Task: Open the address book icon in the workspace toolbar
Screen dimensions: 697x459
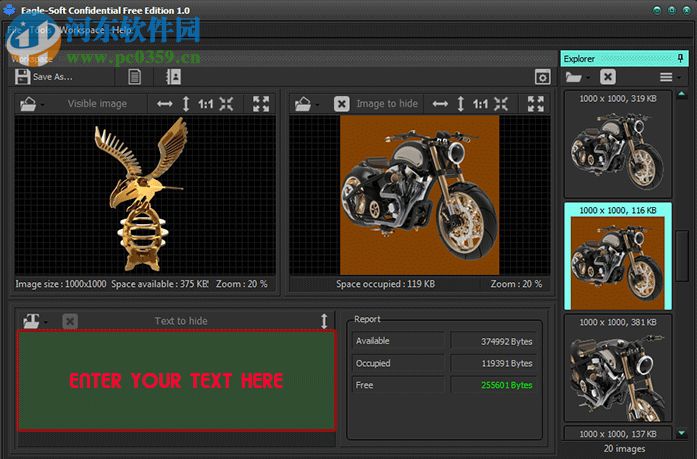Action: click(173, 77)
